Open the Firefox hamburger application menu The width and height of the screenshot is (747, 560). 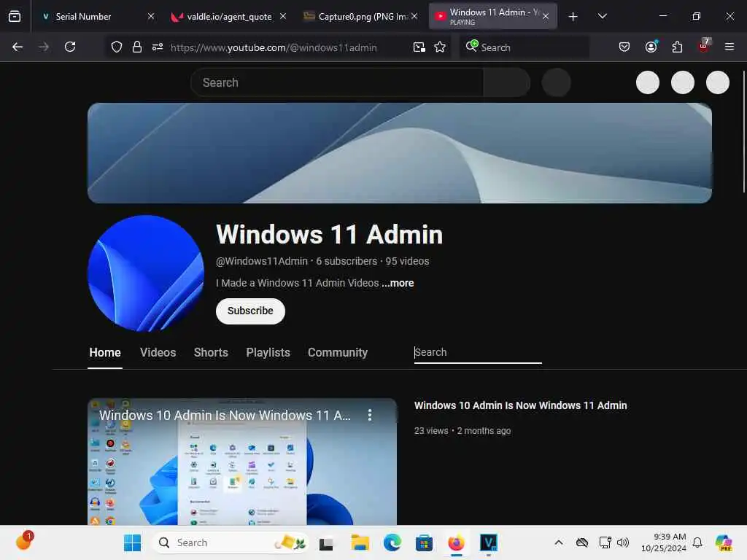pyautogui.click(x=729, y=47)
